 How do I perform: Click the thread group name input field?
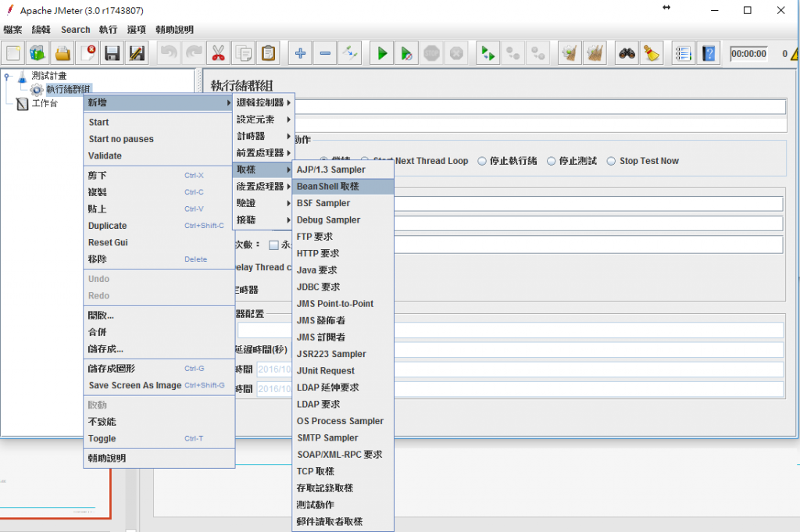pos(540,106)
